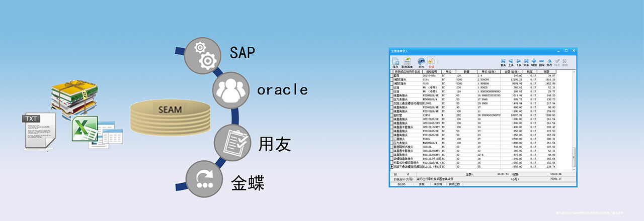
Task: Click the 规格型号 column header
Action: point(432,72)
